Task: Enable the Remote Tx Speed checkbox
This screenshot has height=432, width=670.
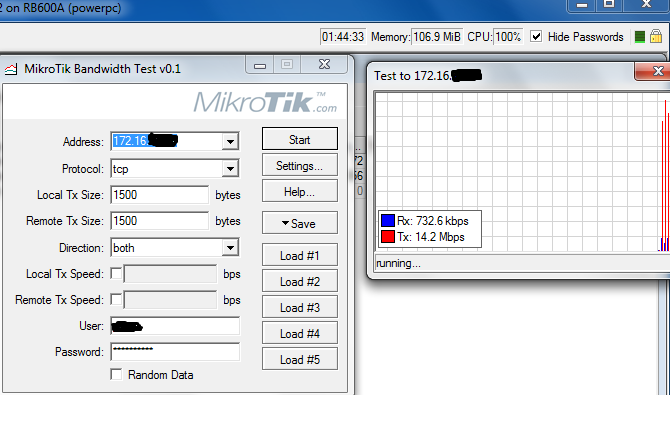Action: (x=116, y=299)
